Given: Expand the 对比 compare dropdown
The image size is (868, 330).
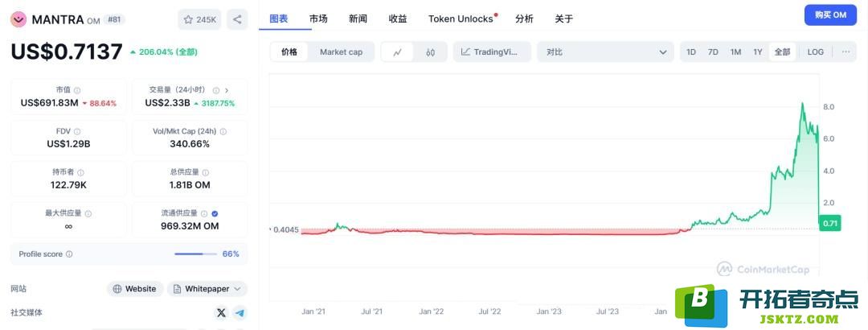Looking at the screenshot, I should tap(606, 52).
